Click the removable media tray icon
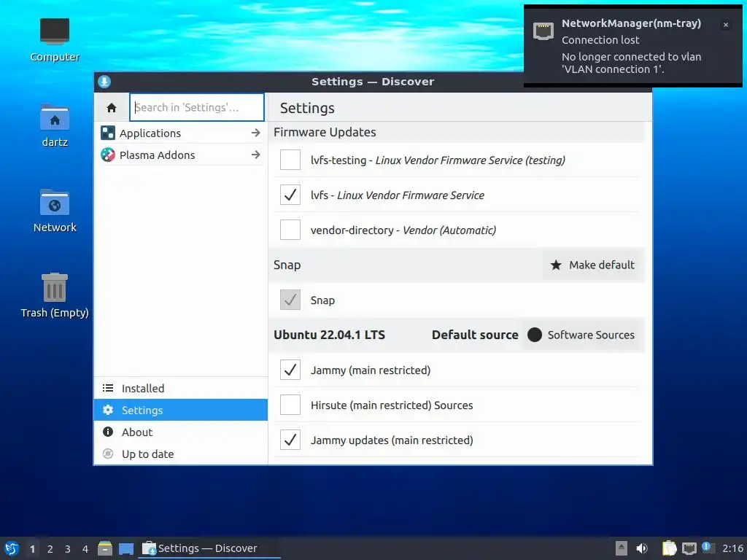The width and height of the screenshot is (747, 560). tap(622, 548)
